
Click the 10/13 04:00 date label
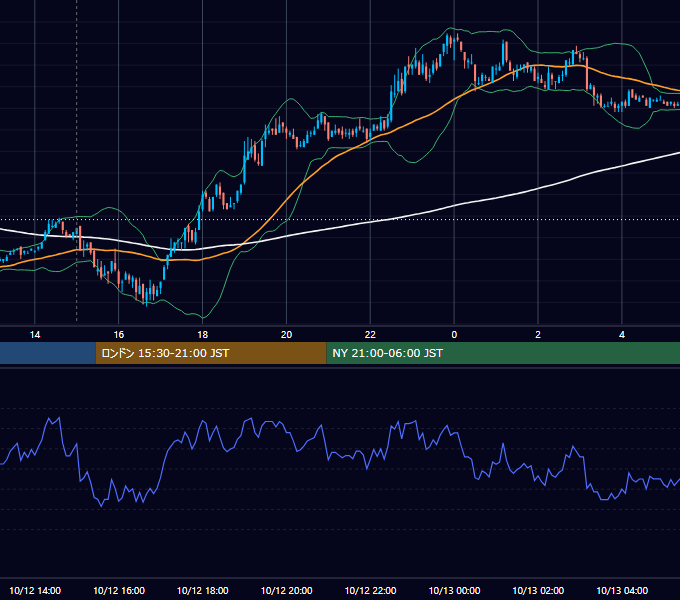click(622, 590)
